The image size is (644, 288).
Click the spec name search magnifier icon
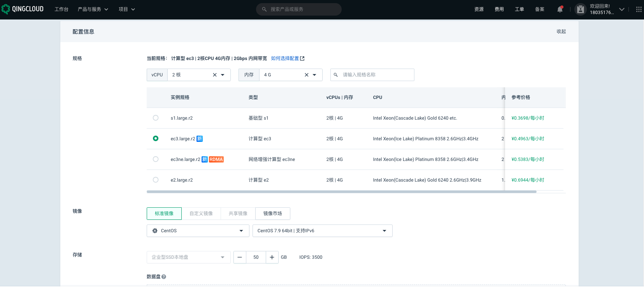(336, 75)
